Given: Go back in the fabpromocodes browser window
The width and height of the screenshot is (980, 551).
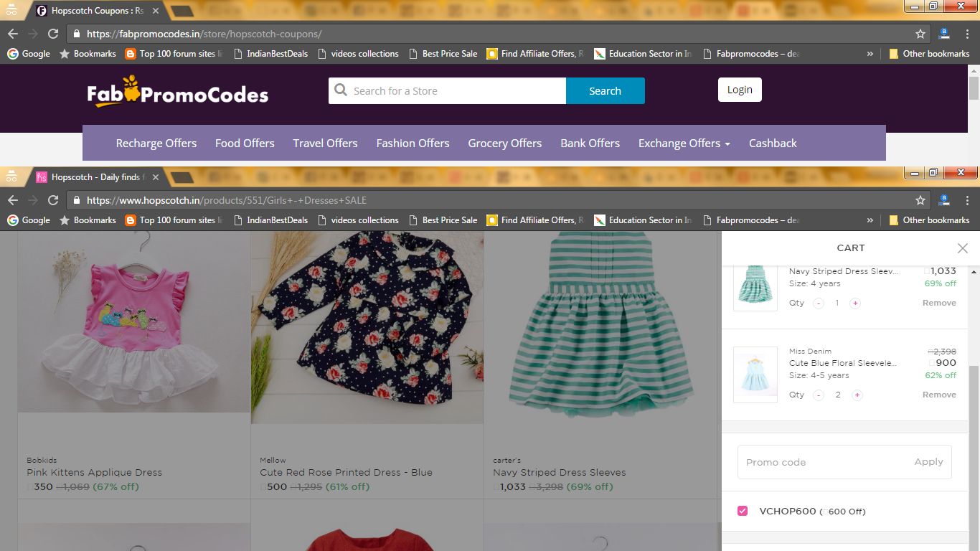Looking at the screenshot, I should [x=13, y=34].
